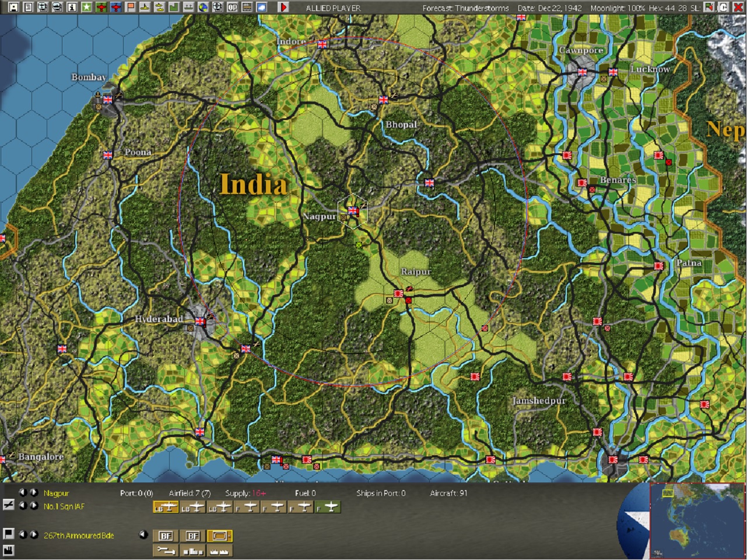This screenshot has height=560, width=747.
Task: Select the British flag near Poona
Action: coord(107,155)
